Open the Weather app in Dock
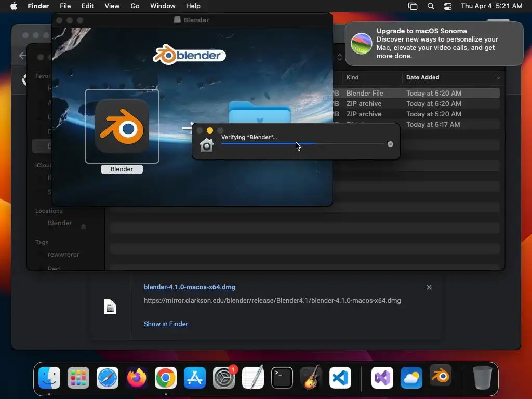The width and height of the screenshot is (532, 399). (x=411, y=378)
